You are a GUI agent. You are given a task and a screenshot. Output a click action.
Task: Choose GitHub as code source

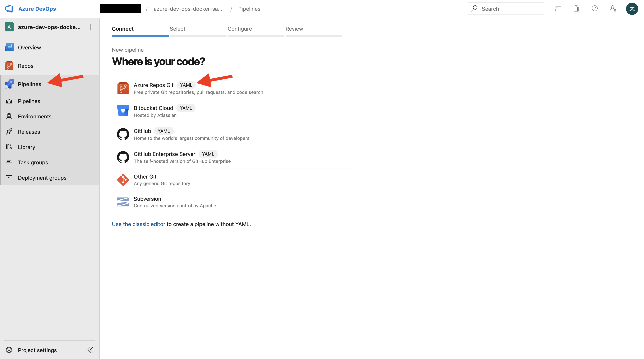[234, 134]
